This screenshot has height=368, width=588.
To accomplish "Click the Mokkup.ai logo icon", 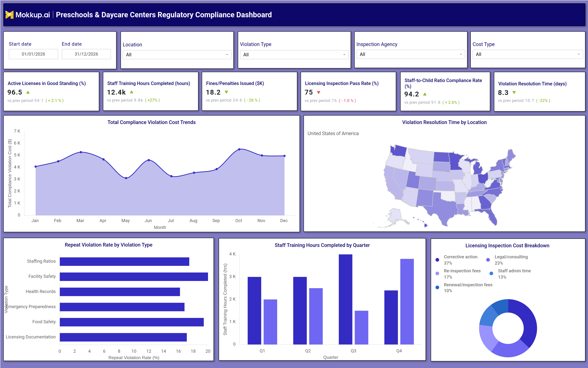I will [9, 15].
